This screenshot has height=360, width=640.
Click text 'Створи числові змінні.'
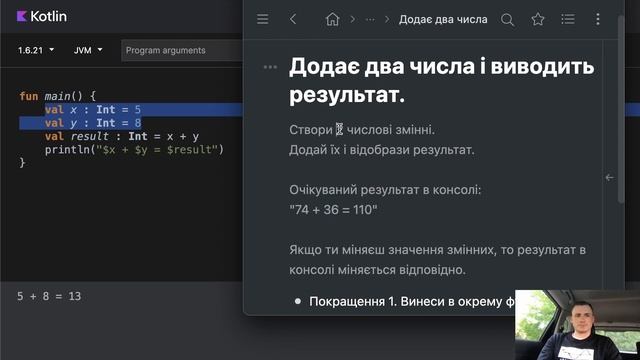(362, 130)
